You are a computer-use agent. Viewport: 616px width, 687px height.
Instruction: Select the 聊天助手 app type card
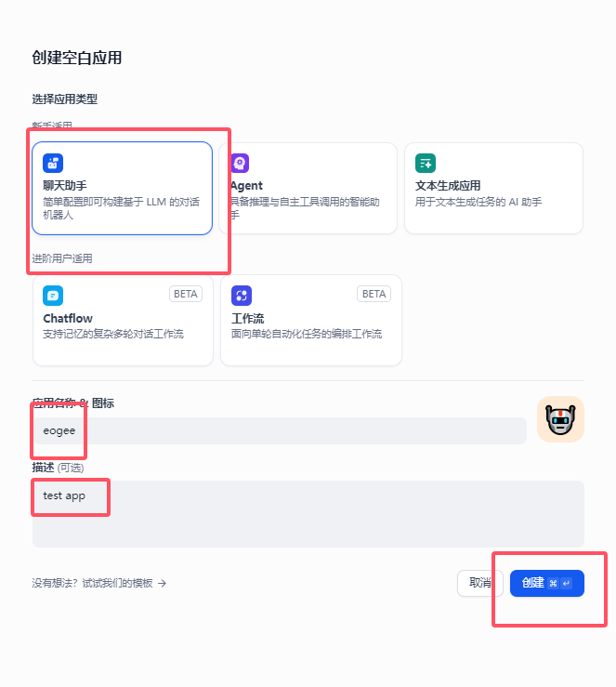[122, 189]
